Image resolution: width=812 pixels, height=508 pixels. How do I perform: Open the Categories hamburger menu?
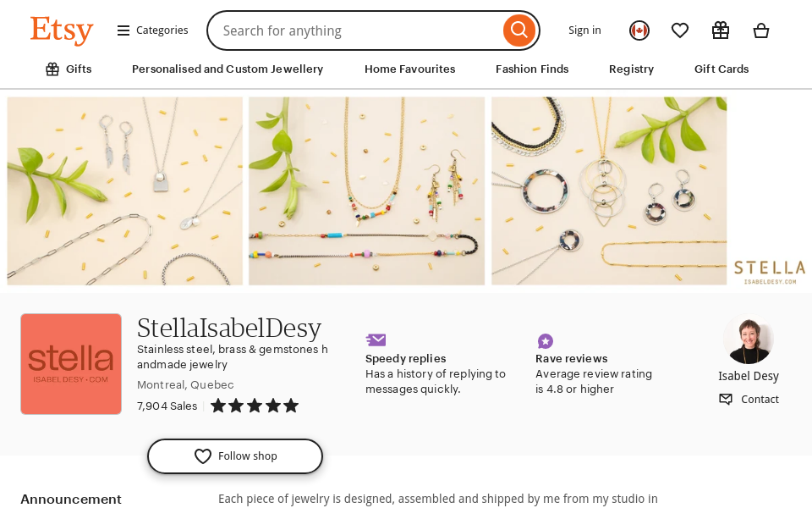pos(122,30)
